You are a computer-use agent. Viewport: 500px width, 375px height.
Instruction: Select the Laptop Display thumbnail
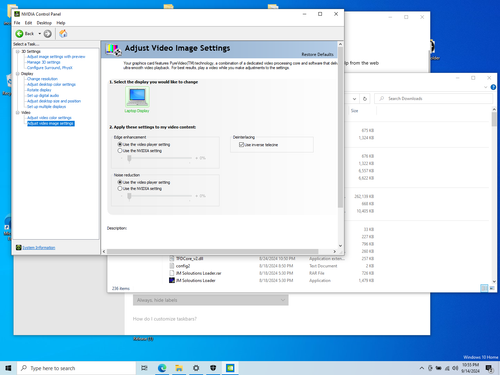[137, 97]
